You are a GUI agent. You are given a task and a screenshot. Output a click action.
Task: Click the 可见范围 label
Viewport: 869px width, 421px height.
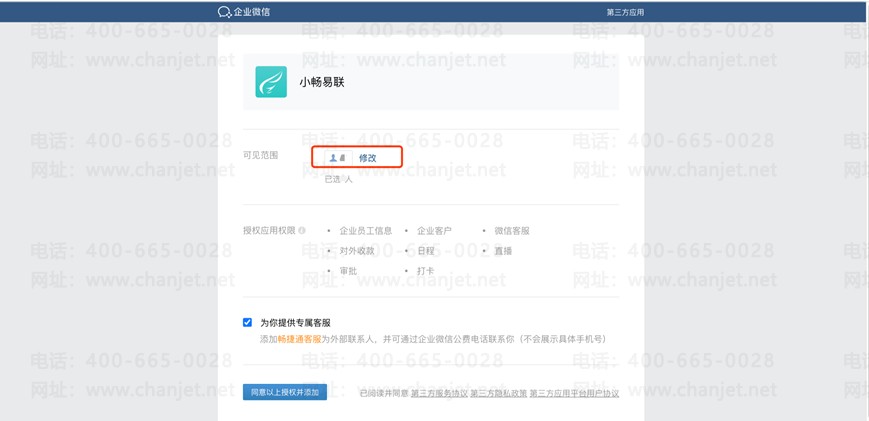pyautogui.click(x=260, y=156)
